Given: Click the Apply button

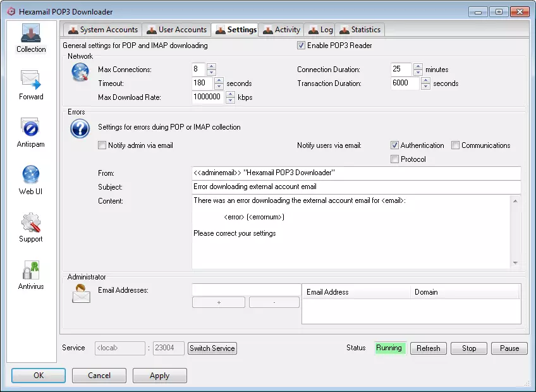Looking at the screenshot, I should [x=159, y=376].
